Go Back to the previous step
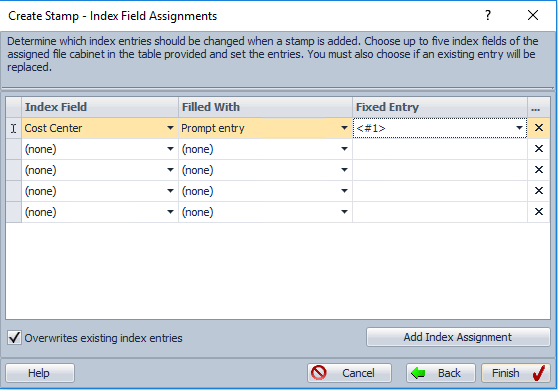The image size is (558, 390). 441,373
